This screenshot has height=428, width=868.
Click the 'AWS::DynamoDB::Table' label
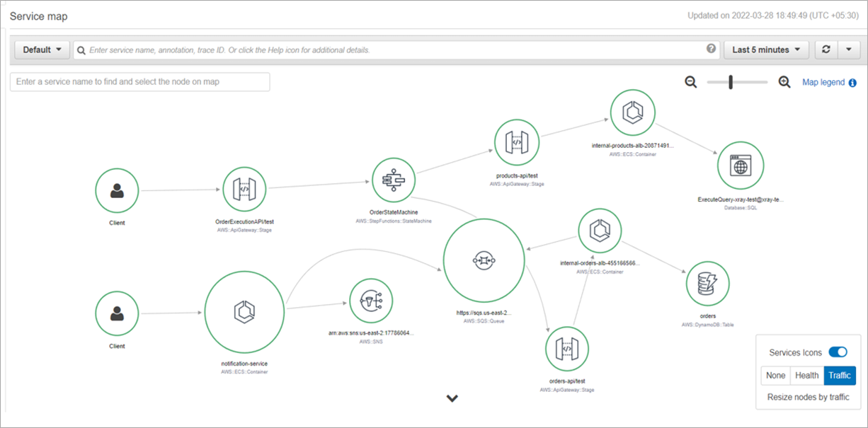(x=708, y=325)
